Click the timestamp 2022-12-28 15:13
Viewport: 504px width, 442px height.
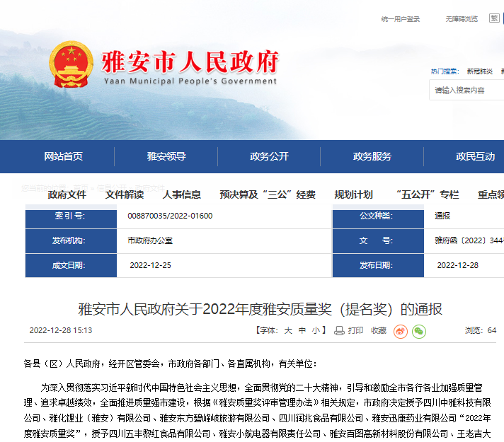61,330
